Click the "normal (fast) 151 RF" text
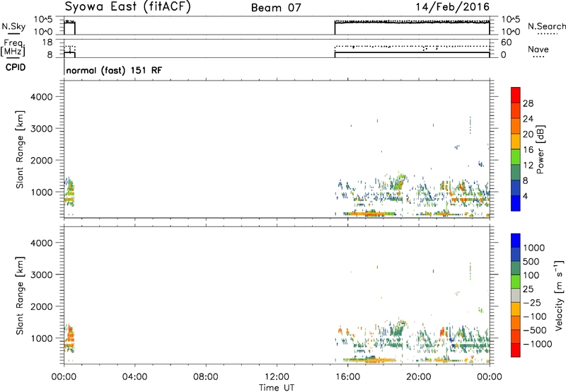Screen dimensions: 566x392 tap(114, 70)
